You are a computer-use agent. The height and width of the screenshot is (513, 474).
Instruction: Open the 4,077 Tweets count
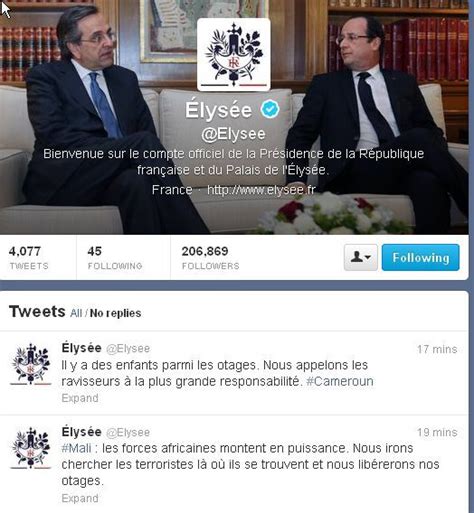click(29, 258)
